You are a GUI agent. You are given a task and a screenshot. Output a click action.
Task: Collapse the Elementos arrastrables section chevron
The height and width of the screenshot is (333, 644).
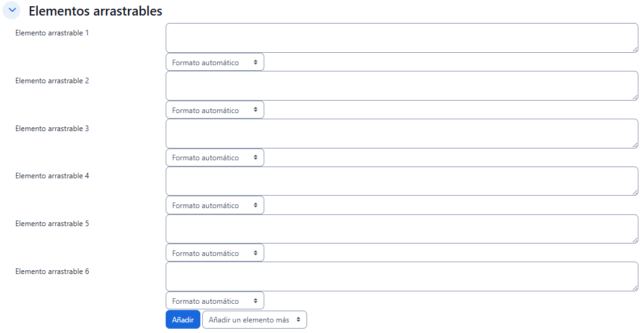point(12,11)
